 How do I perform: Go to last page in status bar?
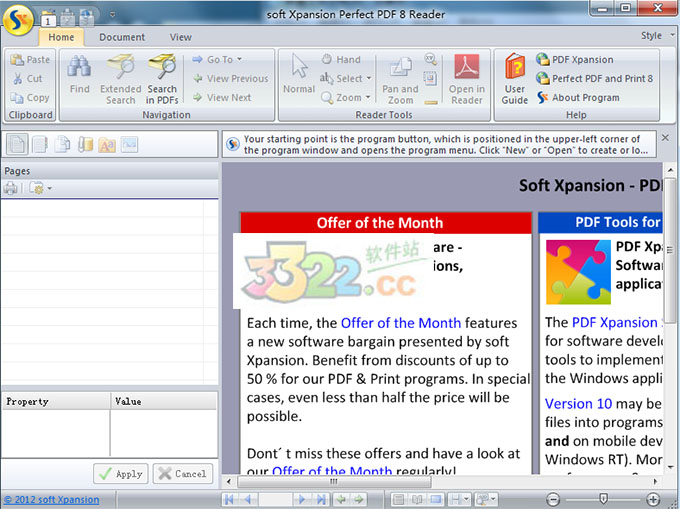click(321, 499)
